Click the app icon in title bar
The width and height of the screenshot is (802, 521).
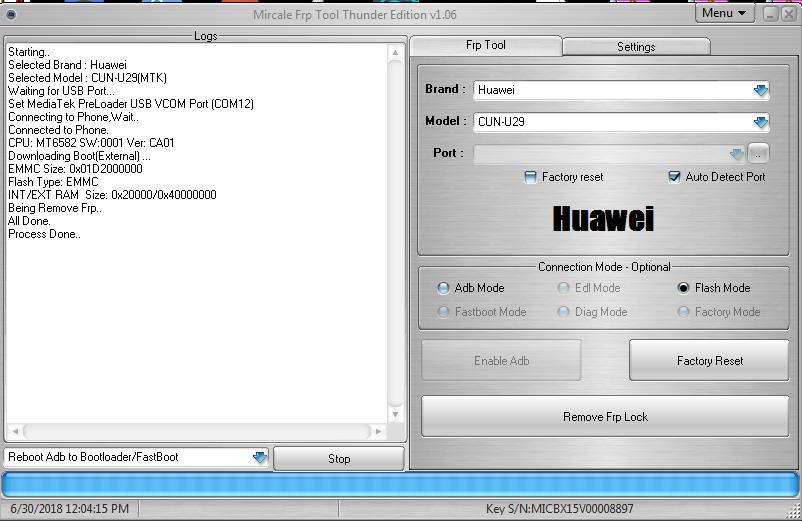pos(10,14)
